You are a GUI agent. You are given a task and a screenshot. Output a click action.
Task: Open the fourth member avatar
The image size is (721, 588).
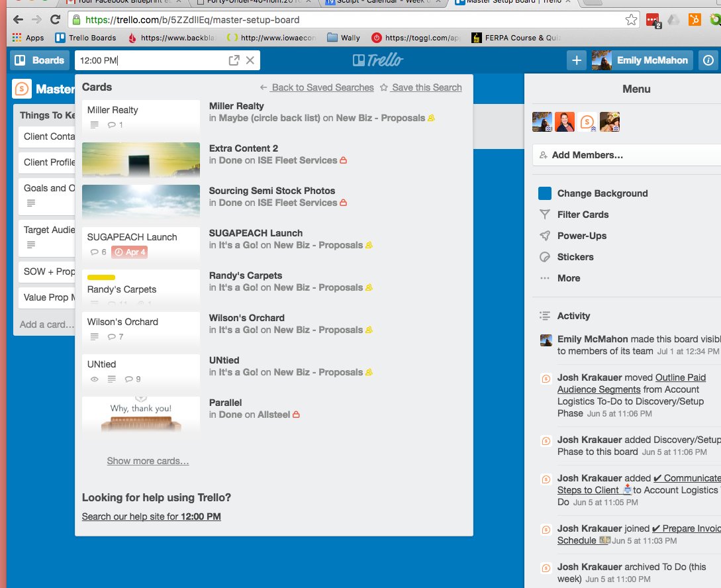point(610,122)
